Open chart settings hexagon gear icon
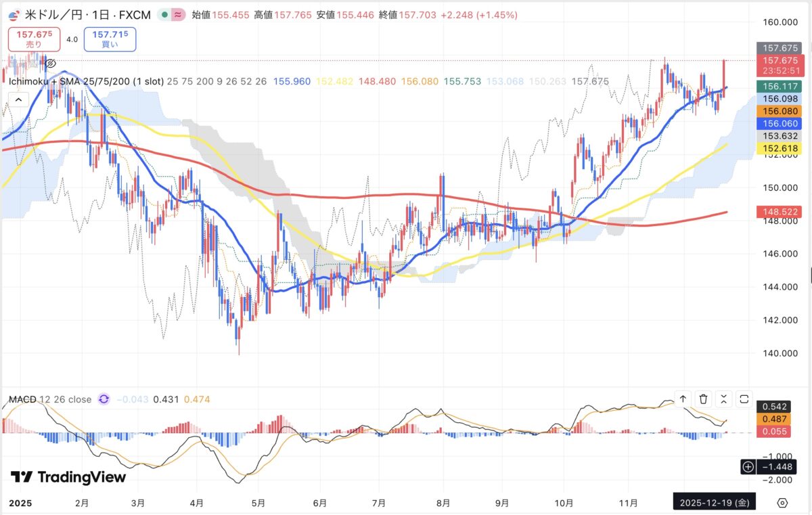 [782, 503]
